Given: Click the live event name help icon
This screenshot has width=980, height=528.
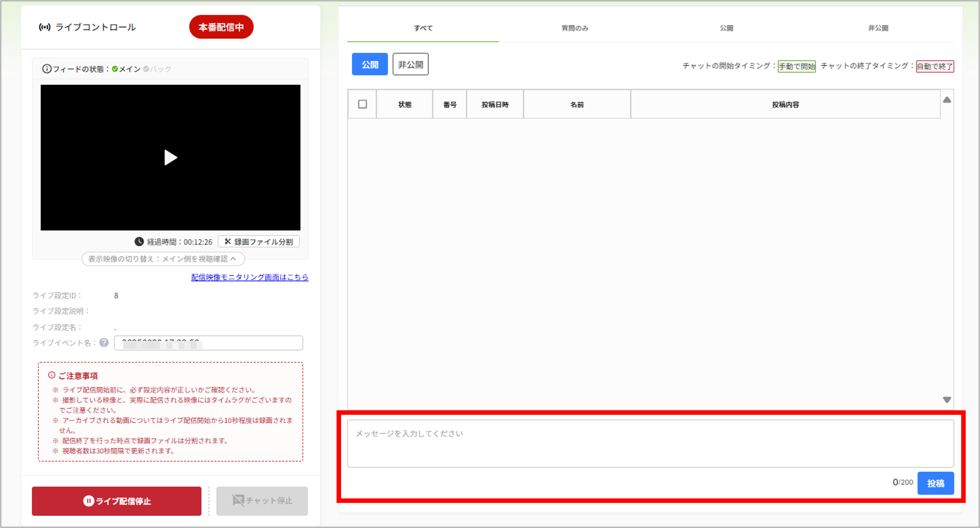Looking at the screenshot, I should (104, 343).
